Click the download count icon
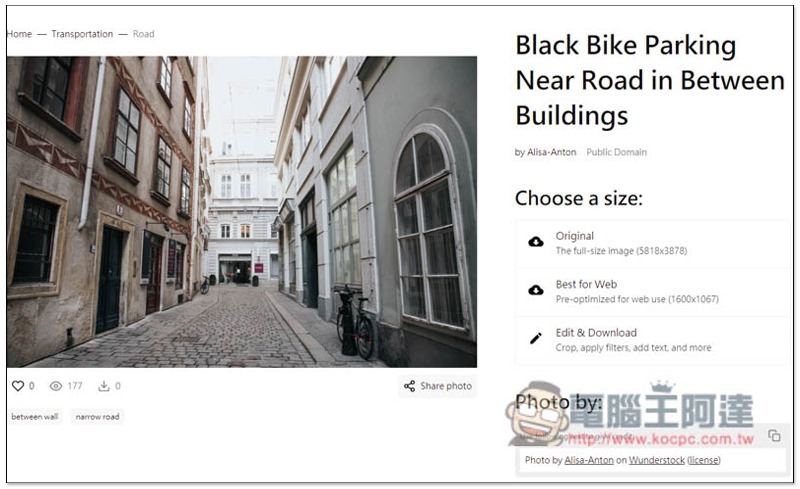The height and width of the screenshot is (489, 800). 104,386
